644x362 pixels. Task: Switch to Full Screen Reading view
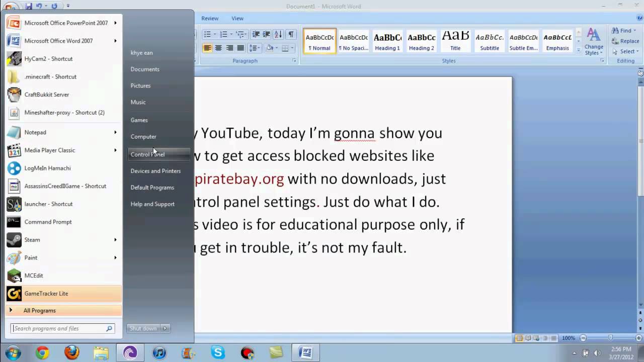[x=528, y=338]
